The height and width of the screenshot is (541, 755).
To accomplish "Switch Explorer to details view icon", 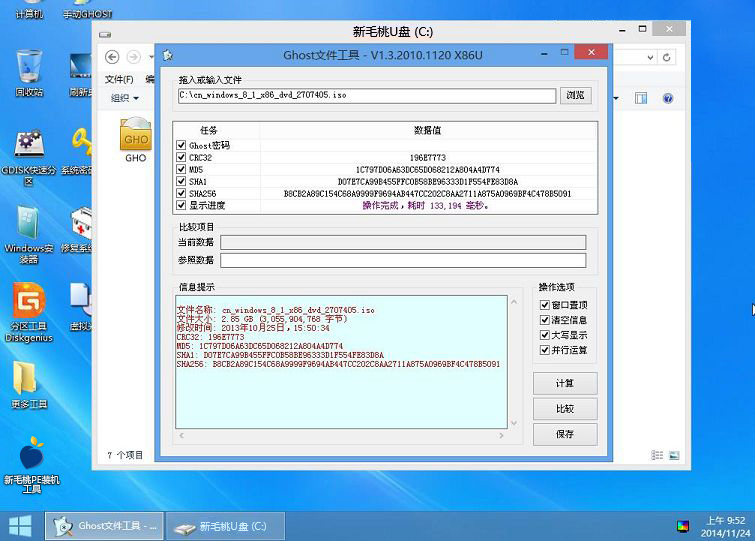I will [657, 455].
